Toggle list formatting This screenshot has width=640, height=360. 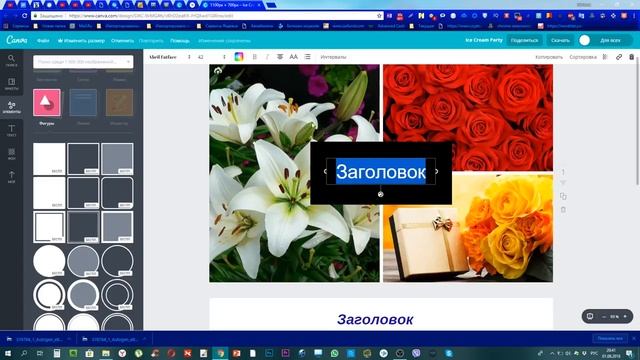307,57
